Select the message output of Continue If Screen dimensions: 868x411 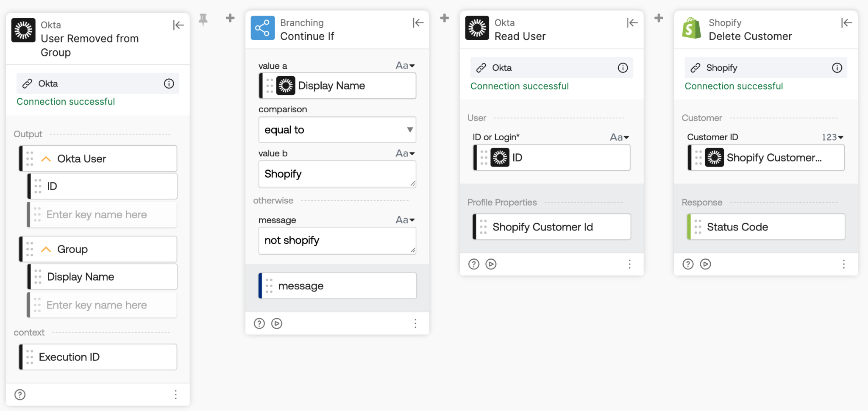337,286
